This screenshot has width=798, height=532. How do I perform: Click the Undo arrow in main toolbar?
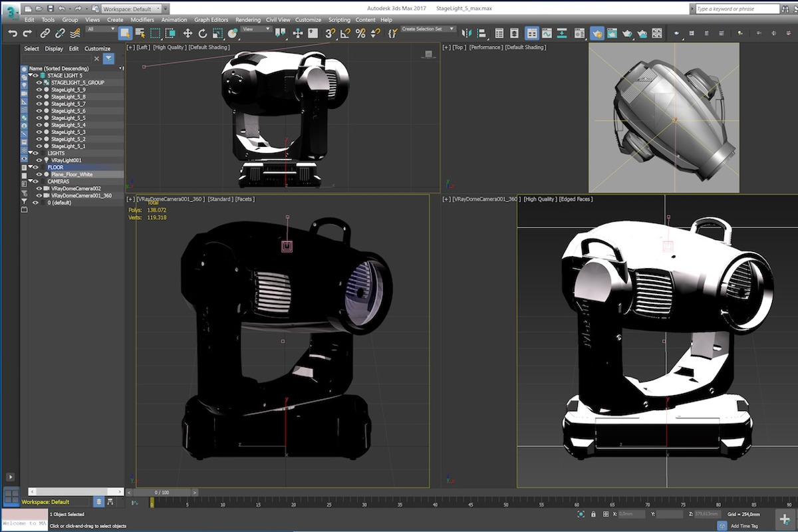13,33
